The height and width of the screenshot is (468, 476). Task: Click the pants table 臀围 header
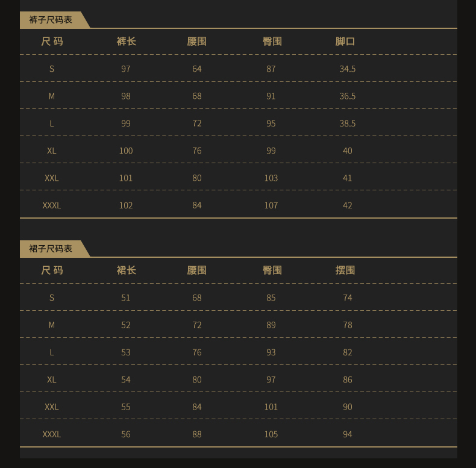click(272, 42)
